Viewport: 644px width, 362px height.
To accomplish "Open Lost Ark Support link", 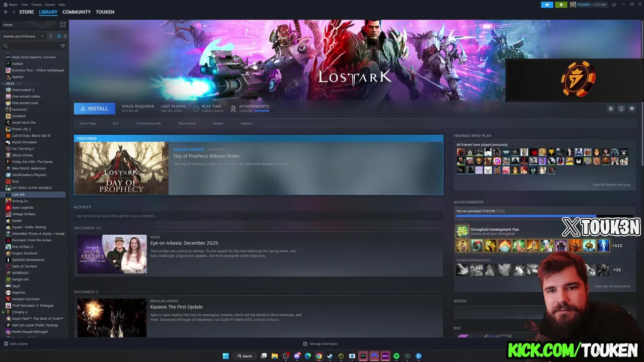I will click(x=246, y=123).
